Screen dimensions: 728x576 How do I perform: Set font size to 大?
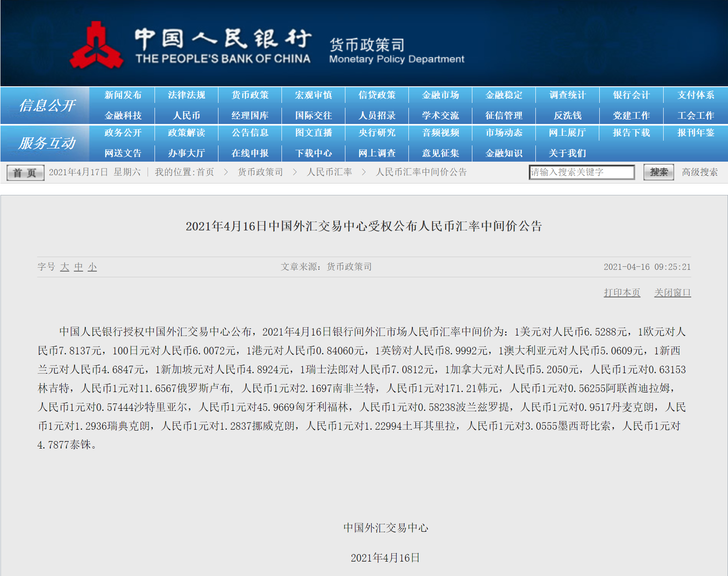[x=65, y=267]
